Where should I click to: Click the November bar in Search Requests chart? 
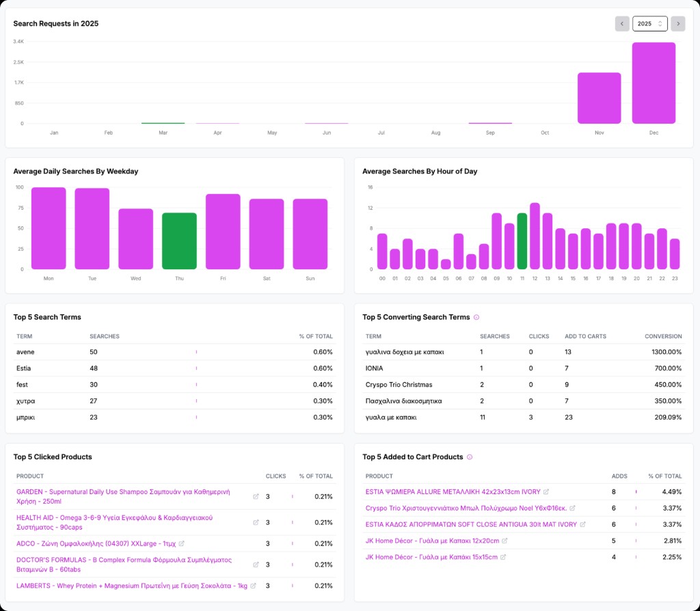click(x=599, y=98)
